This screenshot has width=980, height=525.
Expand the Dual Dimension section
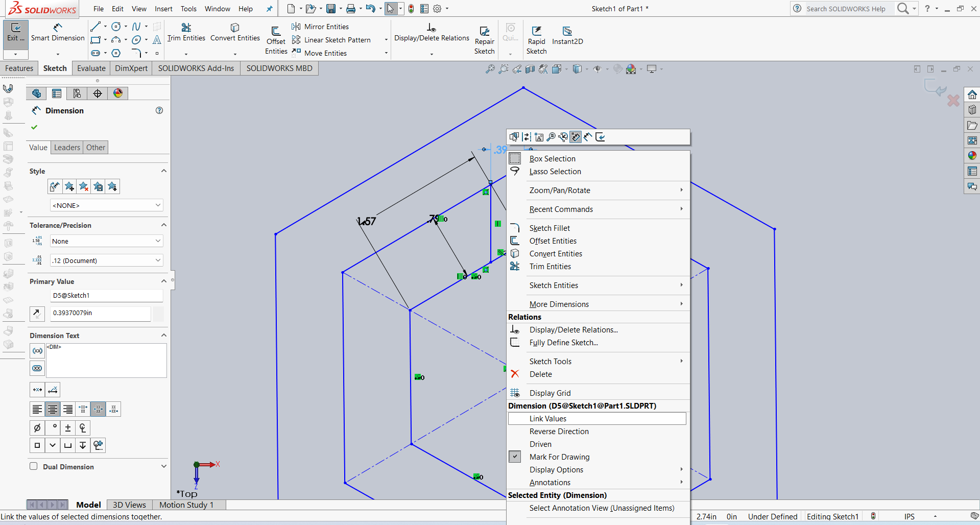tap(164, 466)
